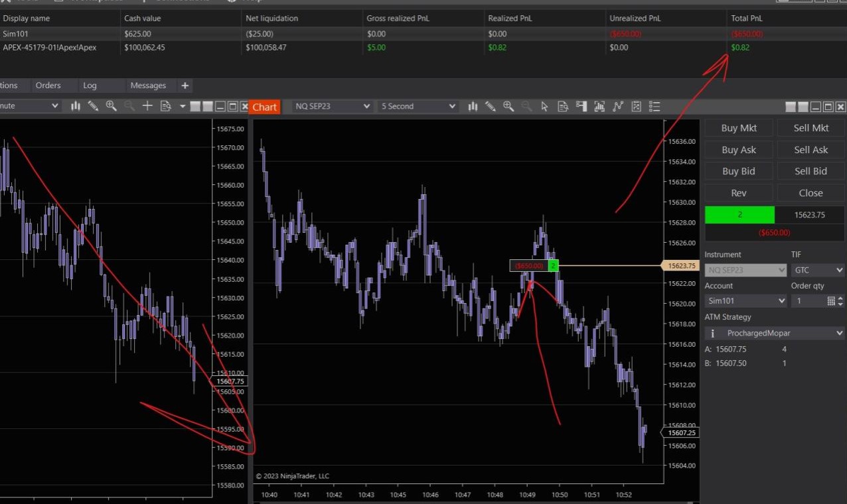The image size is (847, 504).
Task: Switch to the Orders tab
Action: (x=48, y=86)
